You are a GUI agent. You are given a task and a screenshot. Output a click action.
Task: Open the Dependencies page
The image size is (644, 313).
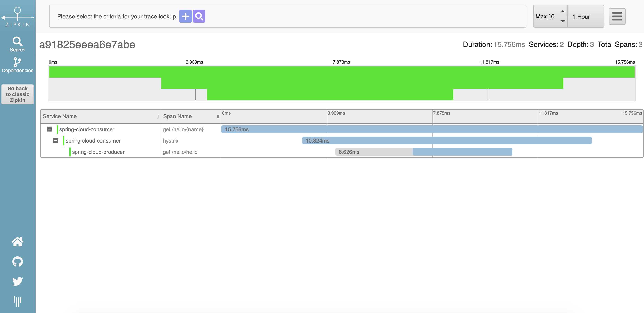(18, 65)
